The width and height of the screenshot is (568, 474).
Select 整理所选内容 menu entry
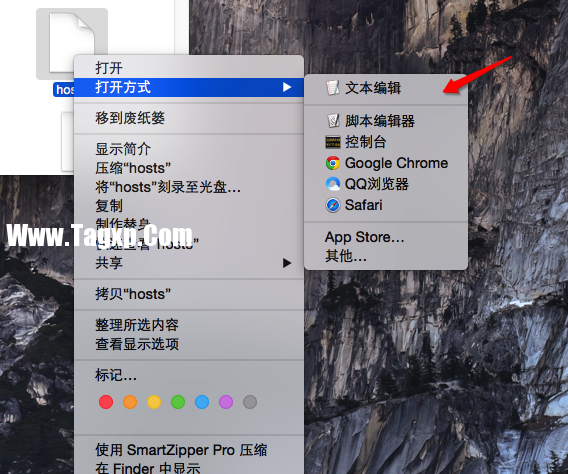point(188,325)
